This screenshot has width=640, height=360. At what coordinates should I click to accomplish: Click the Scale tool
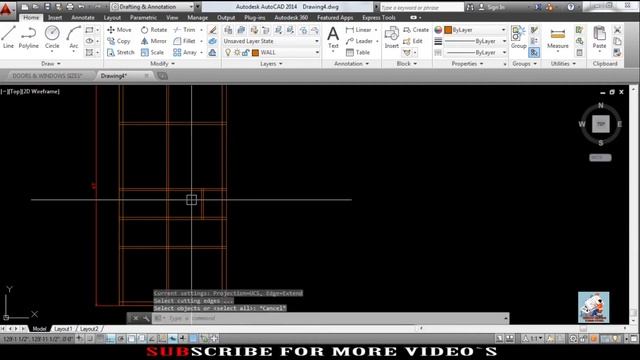[152, 53]
